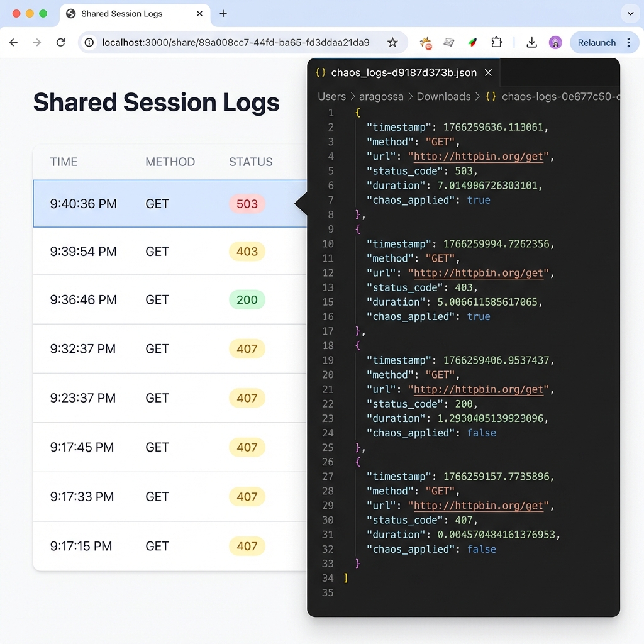Click the browser back arrow
This screenshot has height=644, width=644.
(13, 43)
